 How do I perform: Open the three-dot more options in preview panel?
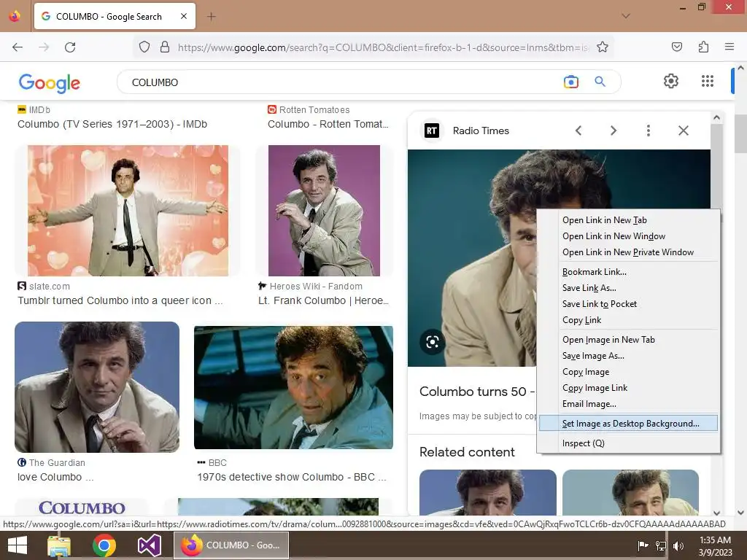(648, 131)
